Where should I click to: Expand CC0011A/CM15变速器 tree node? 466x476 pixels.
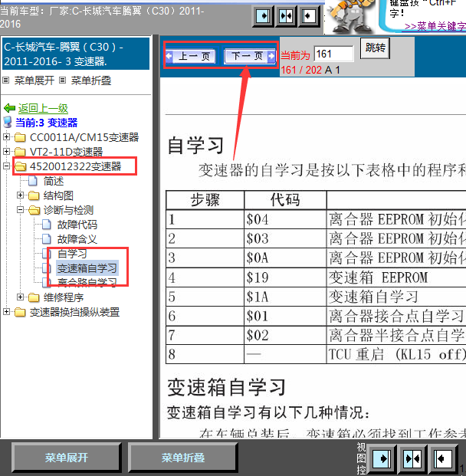pyautogui.click(x=6, y=137)
